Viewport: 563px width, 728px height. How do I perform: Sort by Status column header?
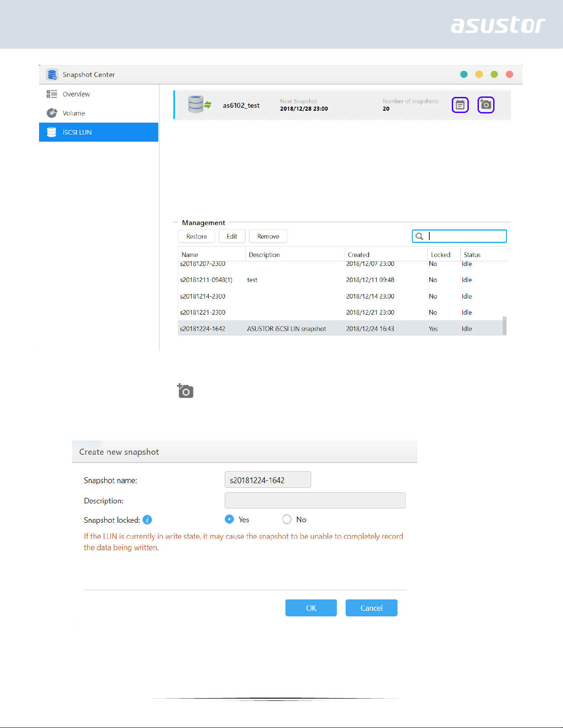(483, 254)
